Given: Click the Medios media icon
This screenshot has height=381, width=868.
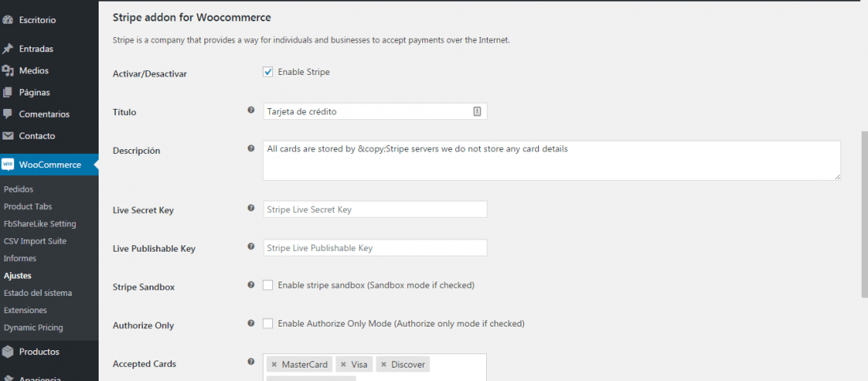Looking at the screenshot, I should [x=7, y=70].
